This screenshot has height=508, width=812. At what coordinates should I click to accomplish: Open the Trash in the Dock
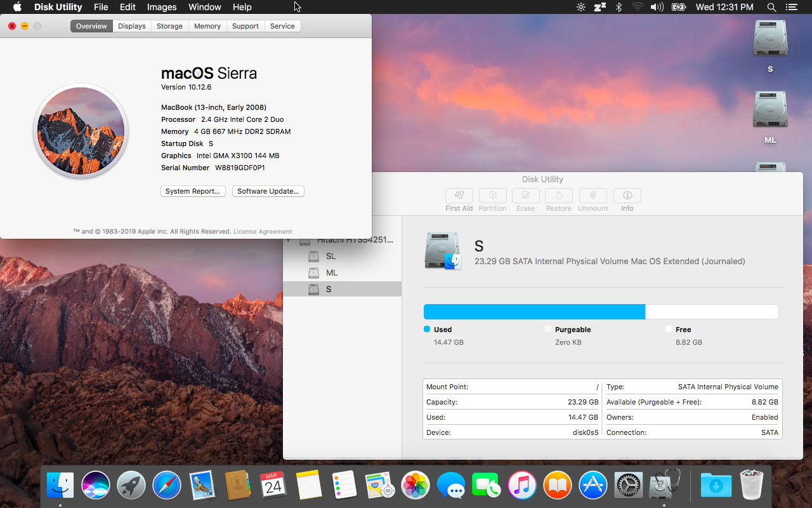[x=751, y=485]
